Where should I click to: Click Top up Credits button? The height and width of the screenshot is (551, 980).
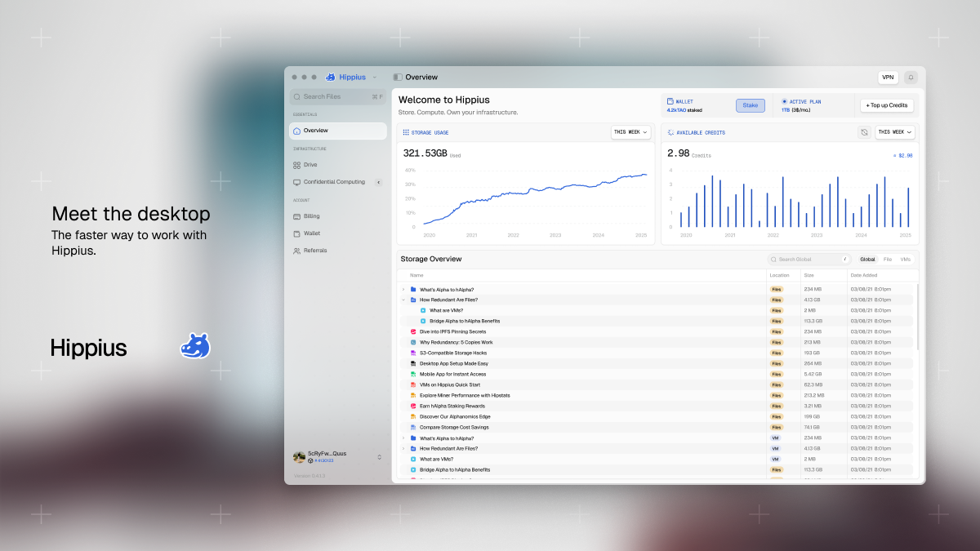(x=887, y=105)
